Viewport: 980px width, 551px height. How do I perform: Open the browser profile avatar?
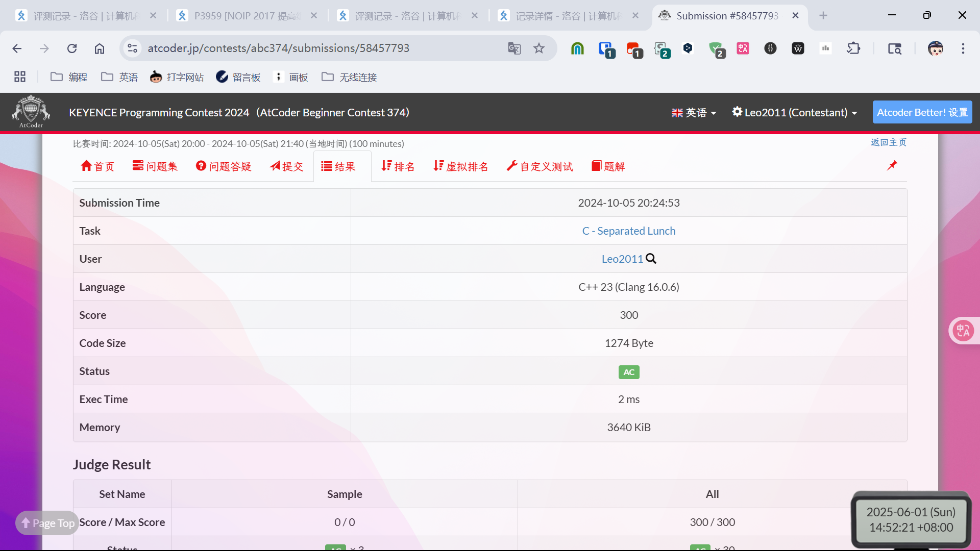tap(935, 48)
